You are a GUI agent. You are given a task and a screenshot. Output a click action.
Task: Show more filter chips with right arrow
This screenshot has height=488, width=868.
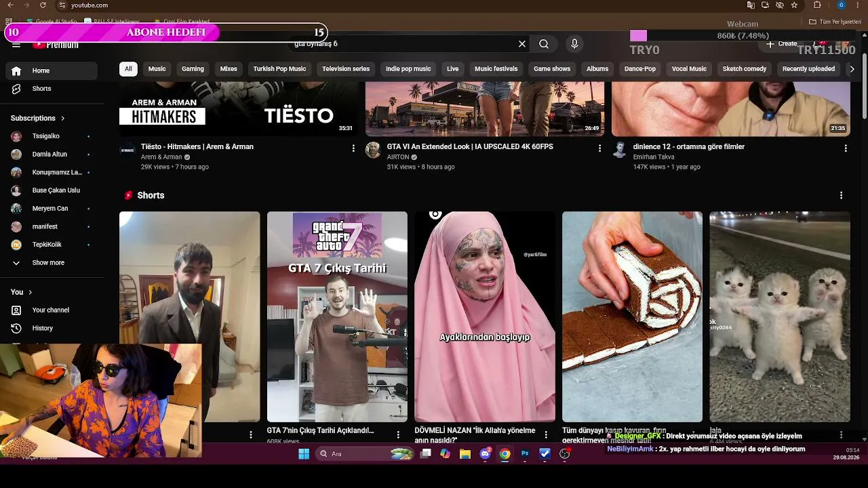[x=852, y=69]
